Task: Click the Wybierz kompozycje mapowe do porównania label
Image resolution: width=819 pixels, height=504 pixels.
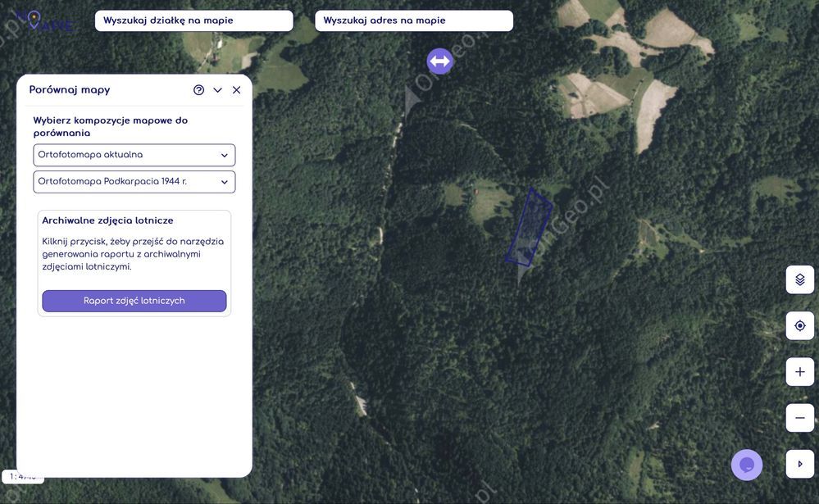Action: coord(110,126)
